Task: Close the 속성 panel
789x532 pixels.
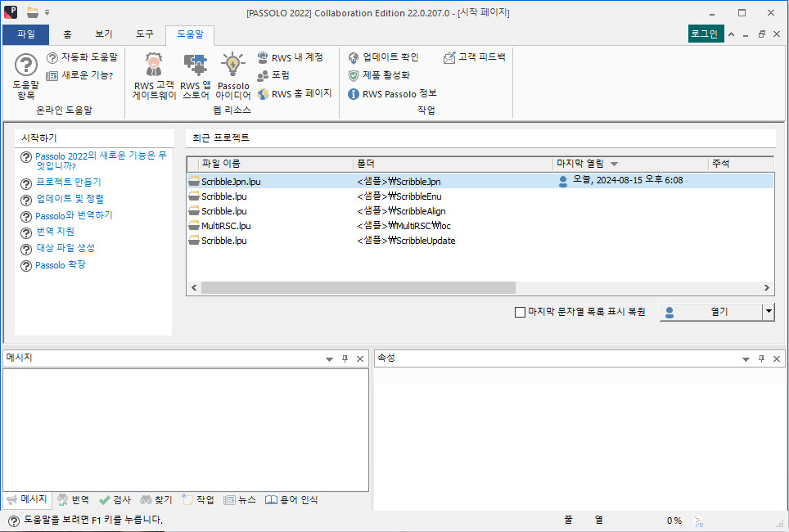Action: [x=777, y=358]
